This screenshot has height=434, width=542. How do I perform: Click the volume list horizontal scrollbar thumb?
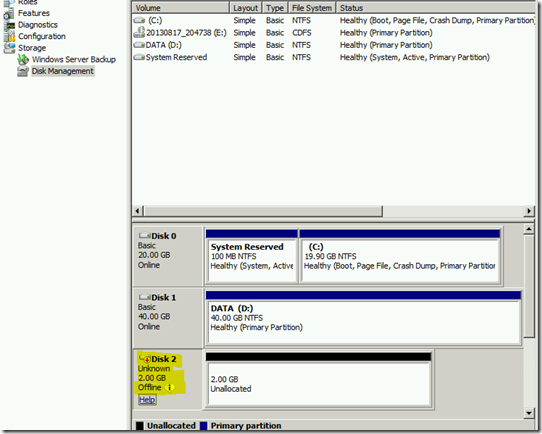[x=263, y=211]
